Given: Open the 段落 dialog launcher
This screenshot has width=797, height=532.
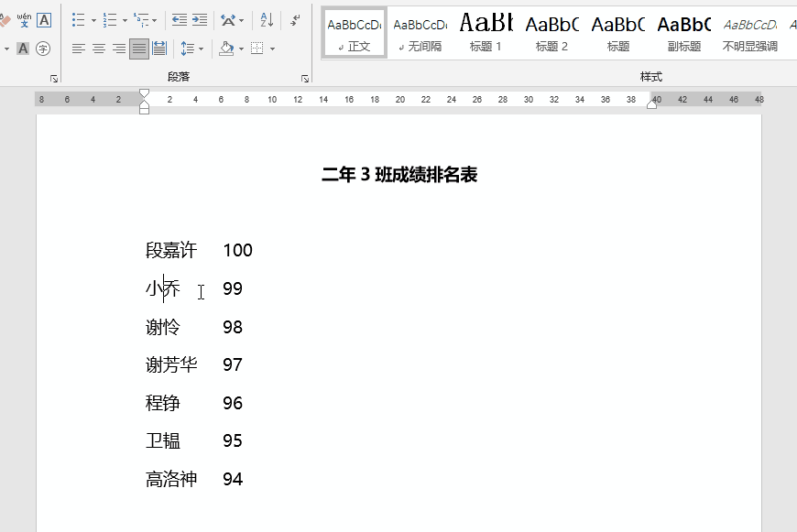Looking at the screenshot, I should tap(304, 80).
